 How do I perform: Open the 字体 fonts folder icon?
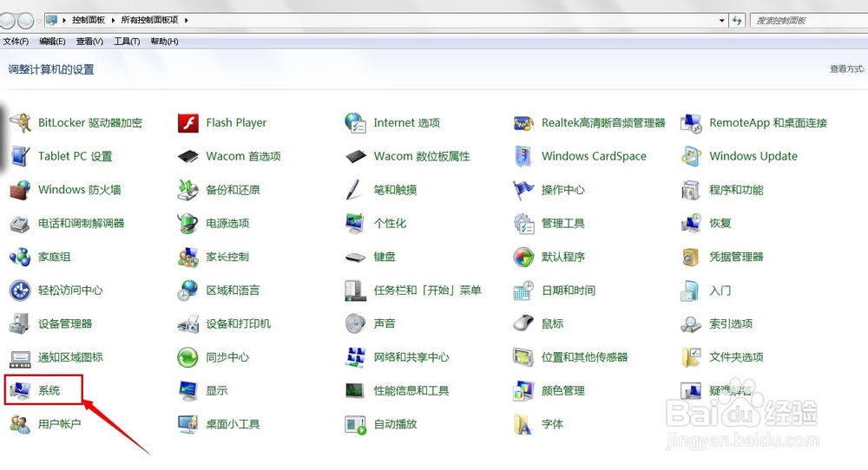523,424
